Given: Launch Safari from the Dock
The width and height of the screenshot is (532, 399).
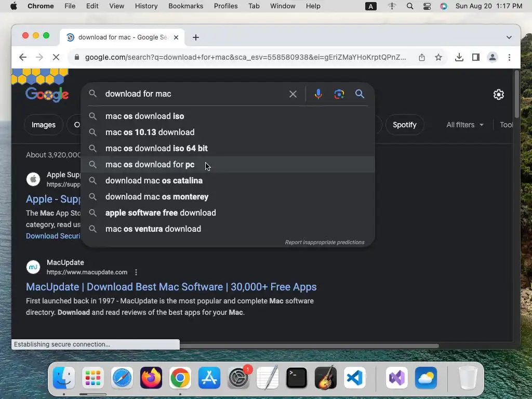Looking at the screenshot, I should click(x=122, y=378).
